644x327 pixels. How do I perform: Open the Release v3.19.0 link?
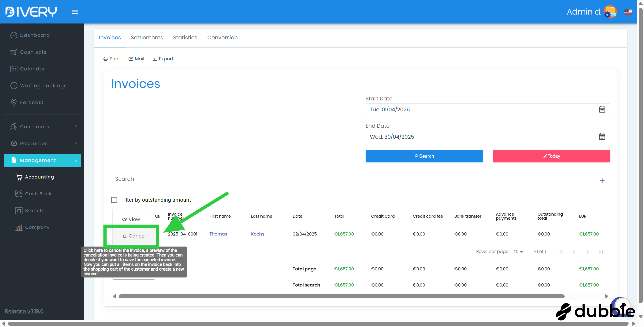24,311
